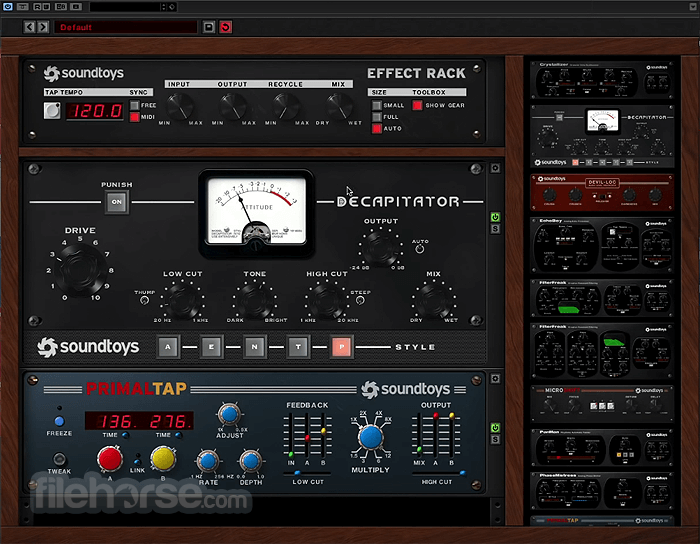Select Auto rack size
The image size is (700, 544).
tap(377, 129)
